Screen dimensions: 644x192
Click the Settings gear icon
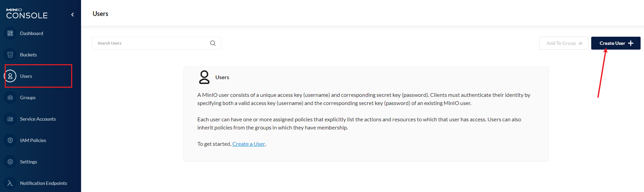[x=10, y=162]
